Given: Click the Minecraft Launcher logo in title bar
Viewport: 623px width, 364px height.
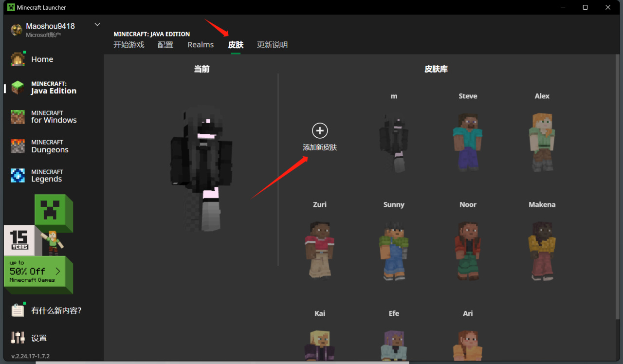Looking at the screenshot, I should point(11,7).
